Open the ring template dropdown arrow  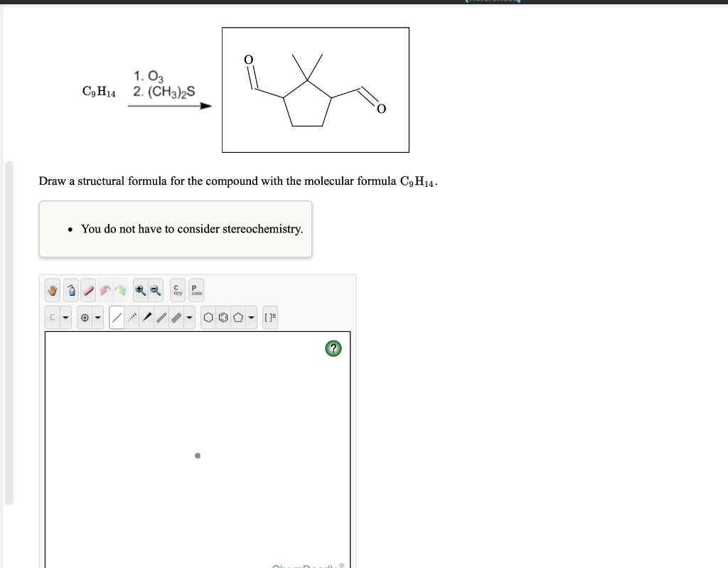(251, 318)
